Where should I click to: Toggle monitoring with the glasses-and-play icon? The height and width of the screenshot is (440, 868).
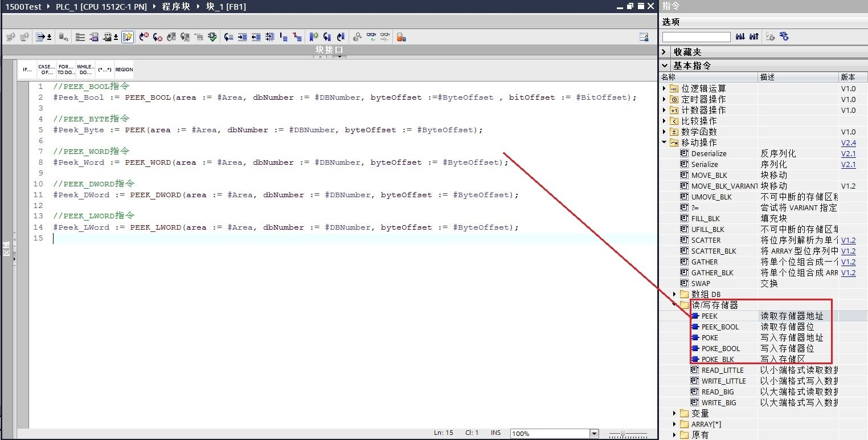pyautogui.click(x=371, y=37)
